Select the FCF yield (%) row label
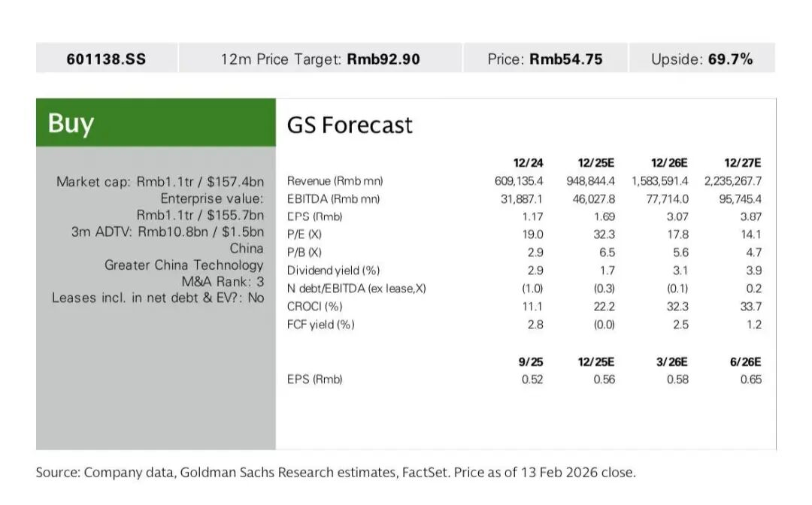Image resolution: width=812 pixels, height=505 pixels. point(321,325)
